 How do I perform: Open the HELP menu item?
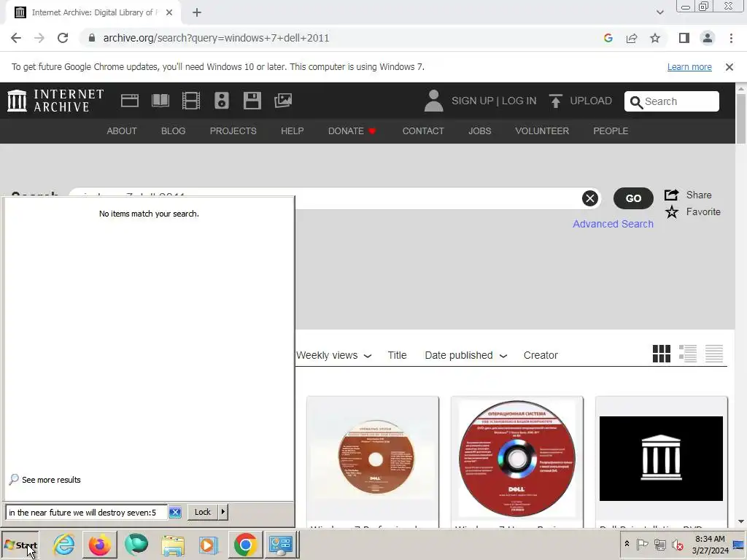(292, 131)
